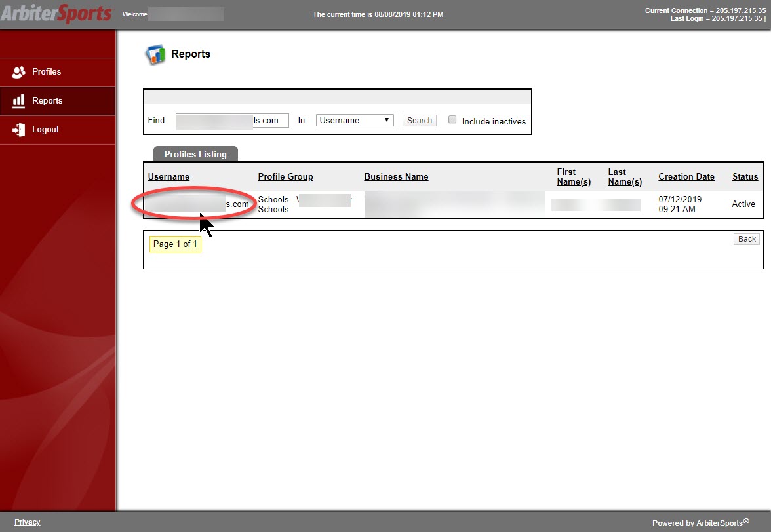The height and width of the screenshot is (532, 771).
Task: Sort by the Business Name column
Action: pos(396,176)
